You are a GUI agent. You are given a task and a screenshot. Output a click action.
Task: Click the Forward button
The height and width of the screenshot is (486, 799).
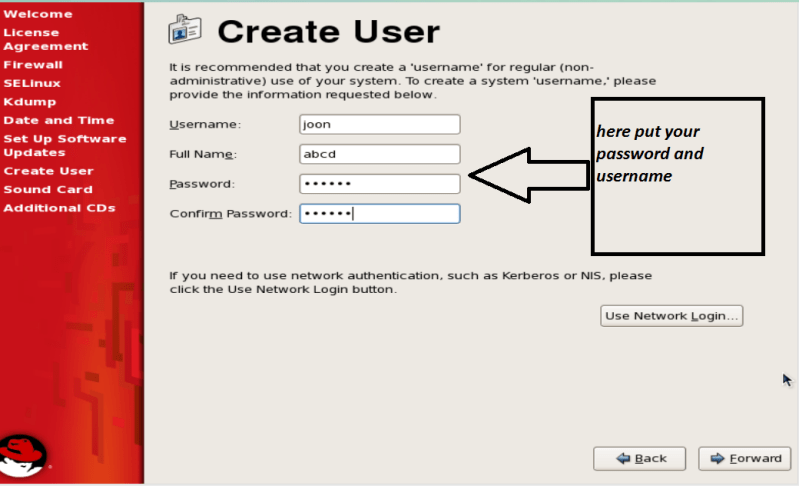(x=744, y=458)
